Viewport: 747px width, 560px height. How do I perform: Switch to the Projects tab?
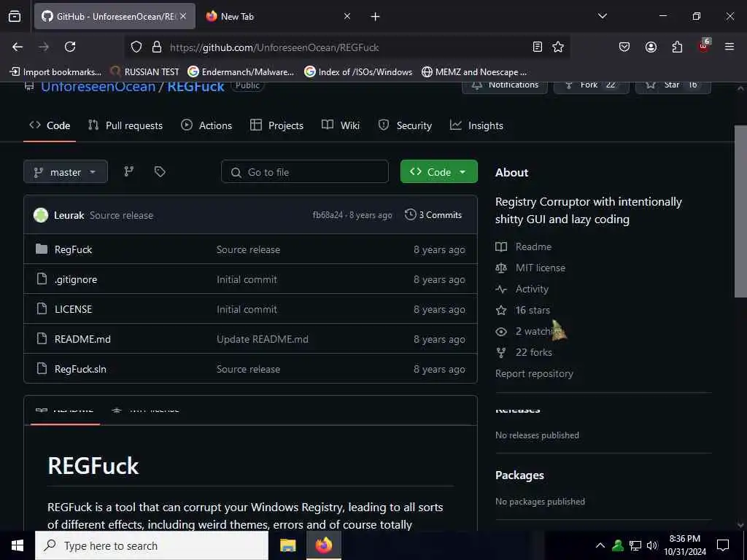coord(276,125)
